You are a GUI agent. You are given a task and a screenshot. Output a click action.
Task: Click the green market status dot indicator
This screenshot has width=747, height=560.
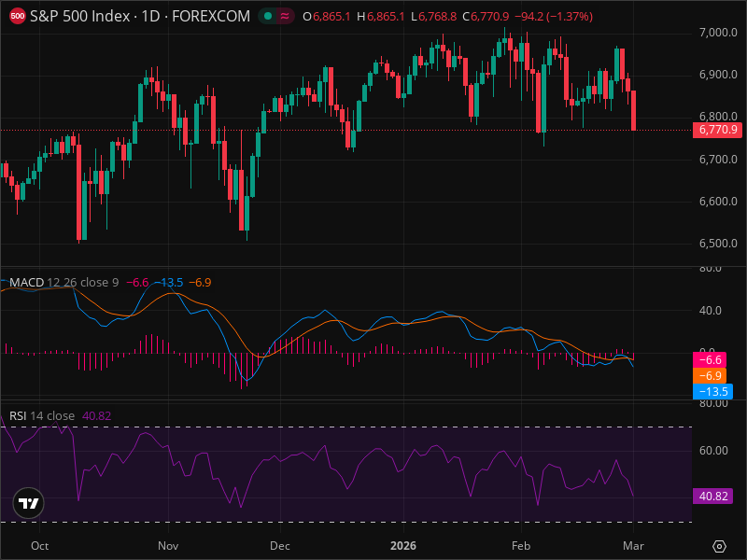coord(268,16)
